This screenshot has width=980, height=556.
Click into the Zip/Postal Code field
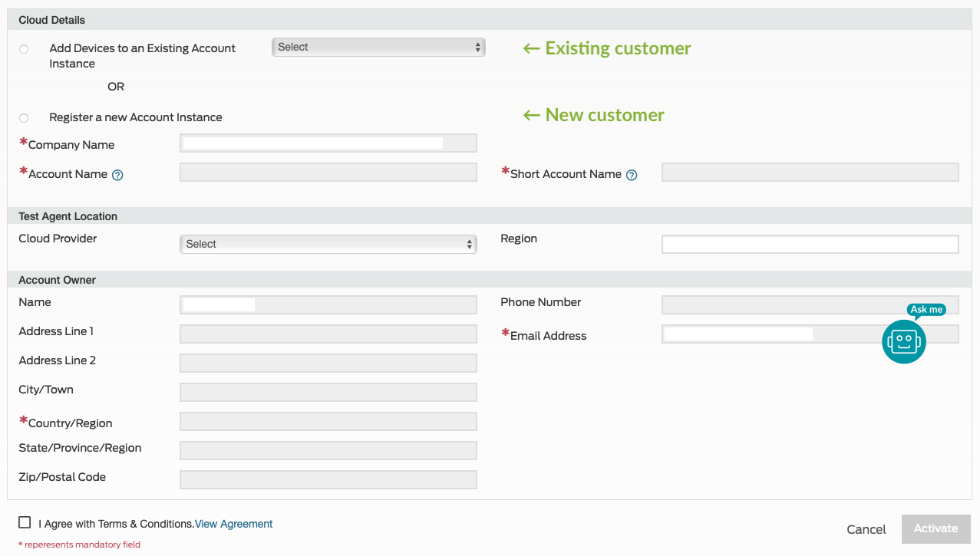coord(328,479)
